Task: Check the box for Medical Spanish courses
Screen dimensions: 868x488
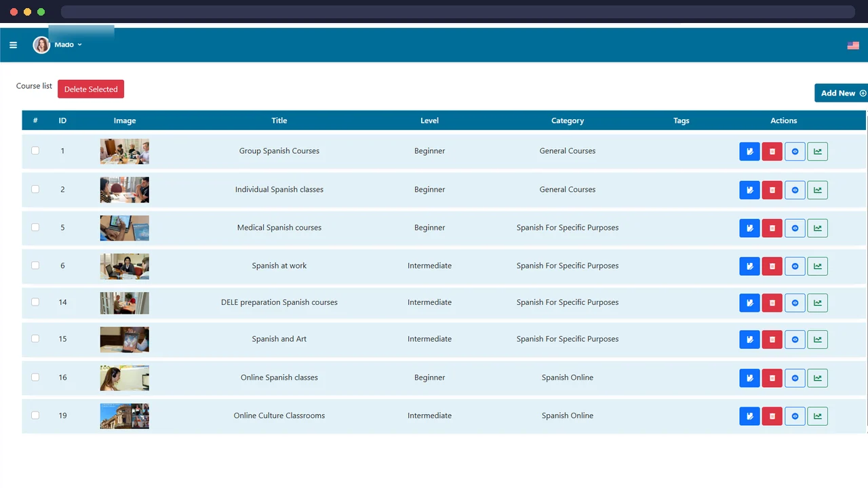Action: click(35, 227)
